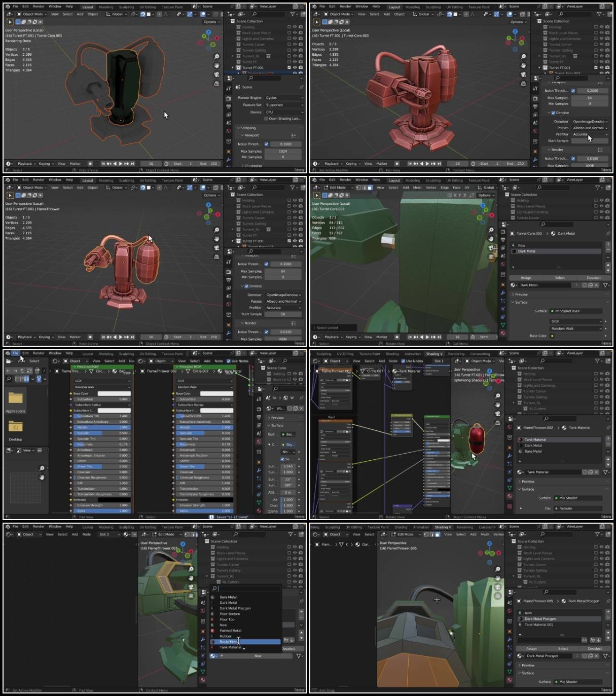The image size is (616, 696).
Task: Pin properties beside the FlameThrower.005 breadcrumb
Action: pyautogui.click(x=607, y=601)
